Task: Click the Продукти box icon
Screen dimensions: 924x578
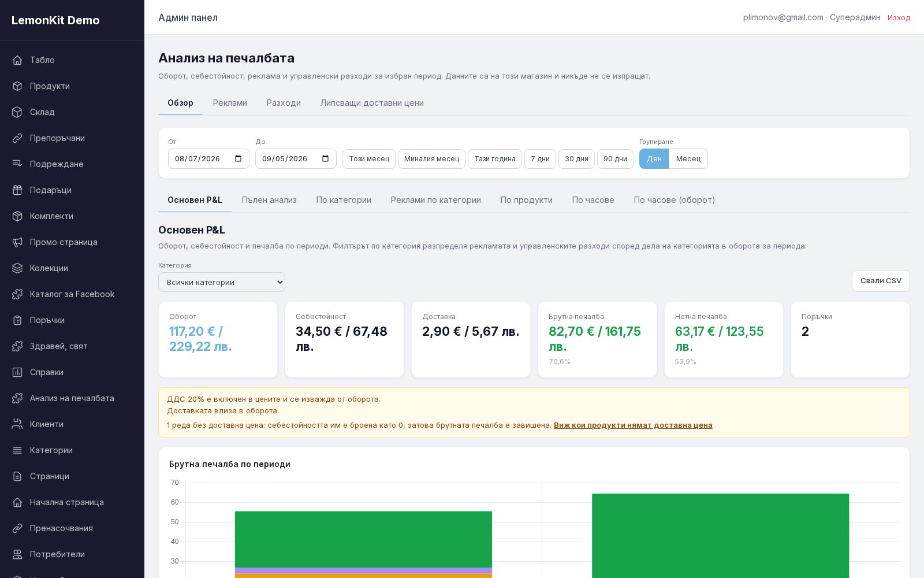Action: (x=17, y=86)
